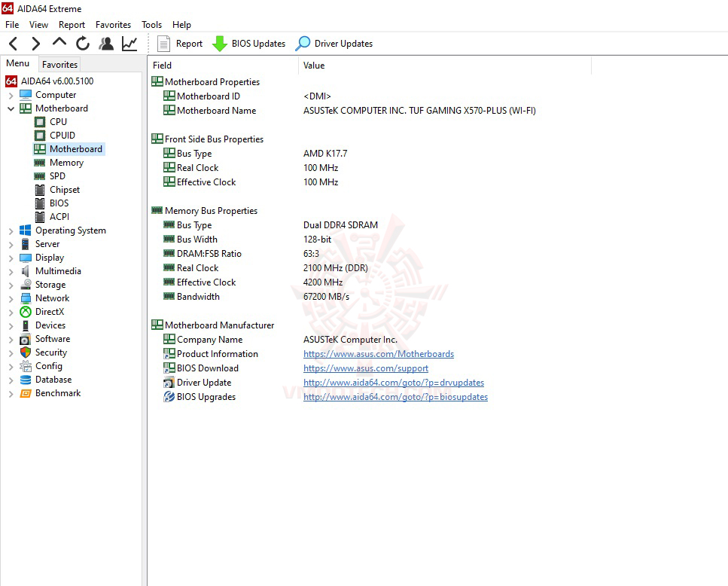Check for BIOS Updates
728x586 pixels.
coord(248,44)
